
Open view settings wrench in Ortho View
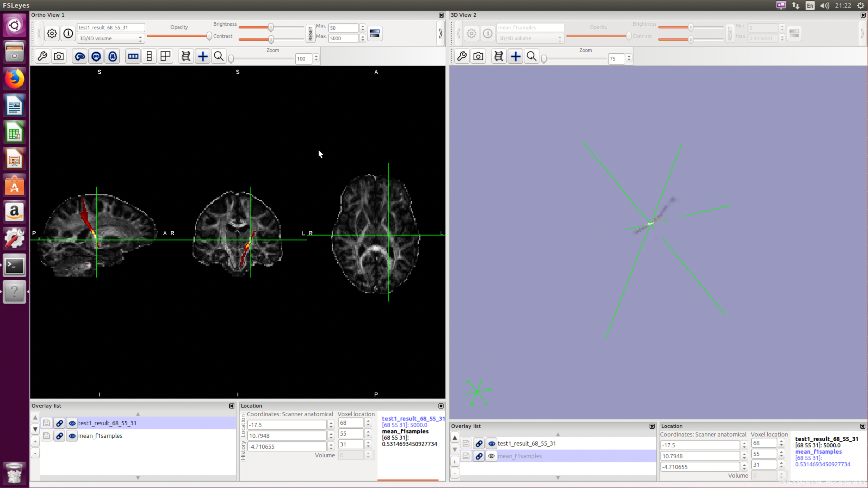[x=42, y=56]
